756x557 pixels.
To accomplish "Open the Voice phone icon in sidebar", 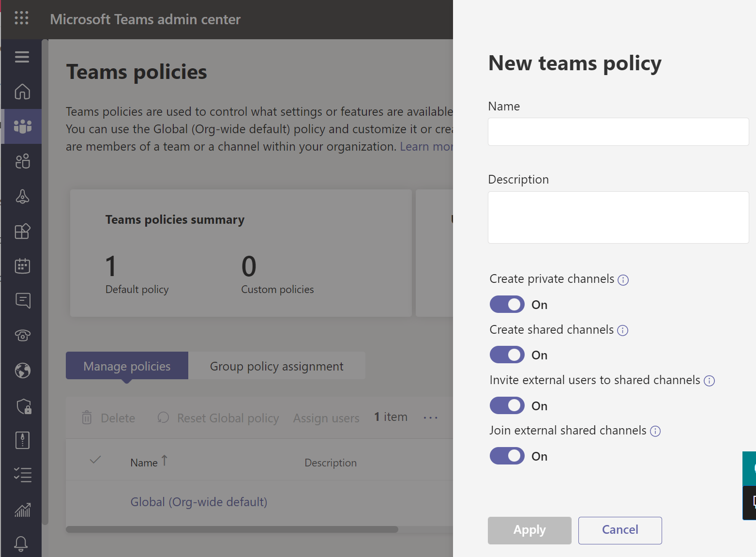I will tap(23, 335).
